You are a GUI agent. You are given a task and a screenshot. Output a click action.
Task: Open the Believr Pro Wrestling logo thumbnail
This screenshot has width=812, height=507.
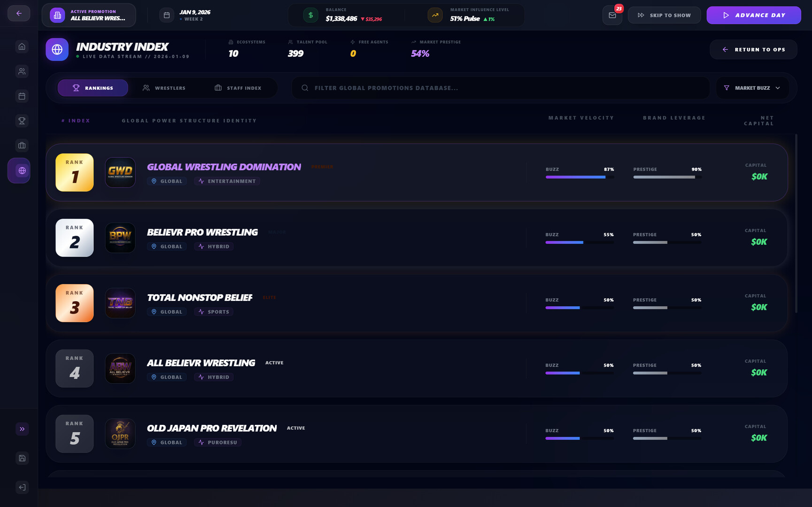[120, 238]
